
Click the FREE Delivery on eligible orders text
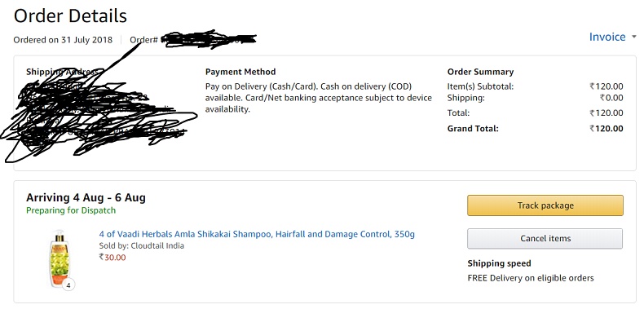(531, 278)
